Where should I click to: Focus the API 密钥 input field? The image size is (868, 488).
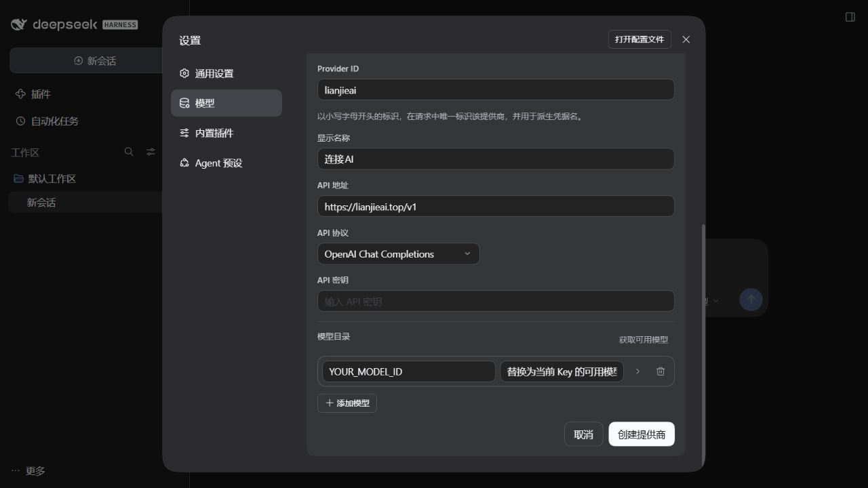pyautogui.click(x=496, y=301)
